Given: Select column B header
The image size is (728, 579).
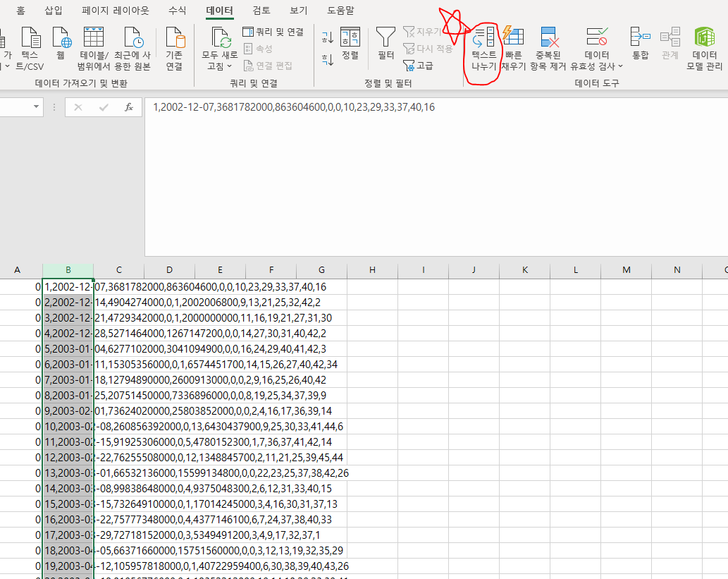Looking at the screenshot, I should point(68,270).
